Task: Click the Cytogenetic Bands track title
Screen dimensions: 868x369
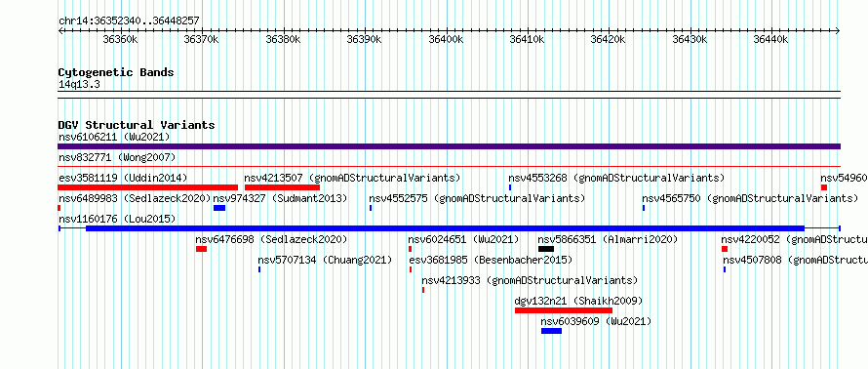Action: [x=116, y=72]
